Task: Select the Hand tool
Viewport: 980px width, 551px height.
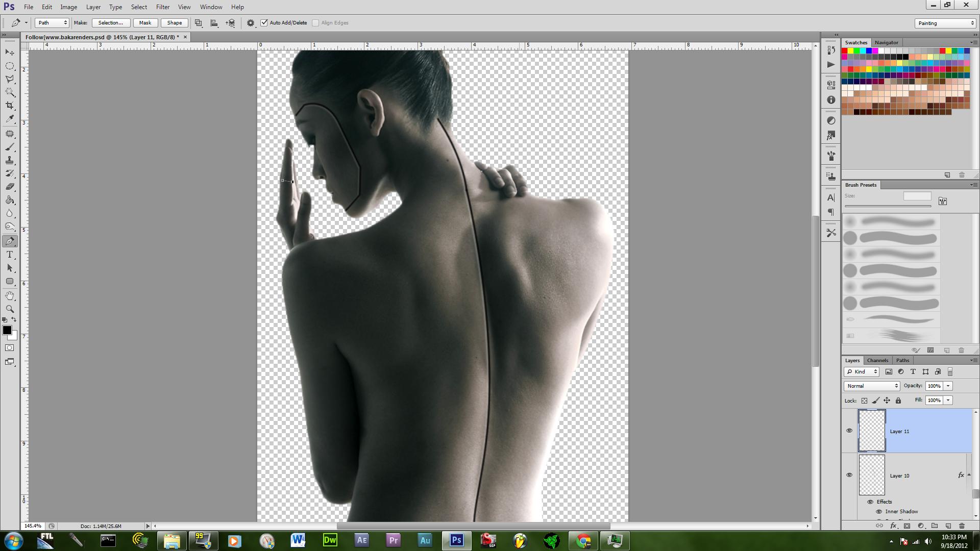Action: point(10,296)
